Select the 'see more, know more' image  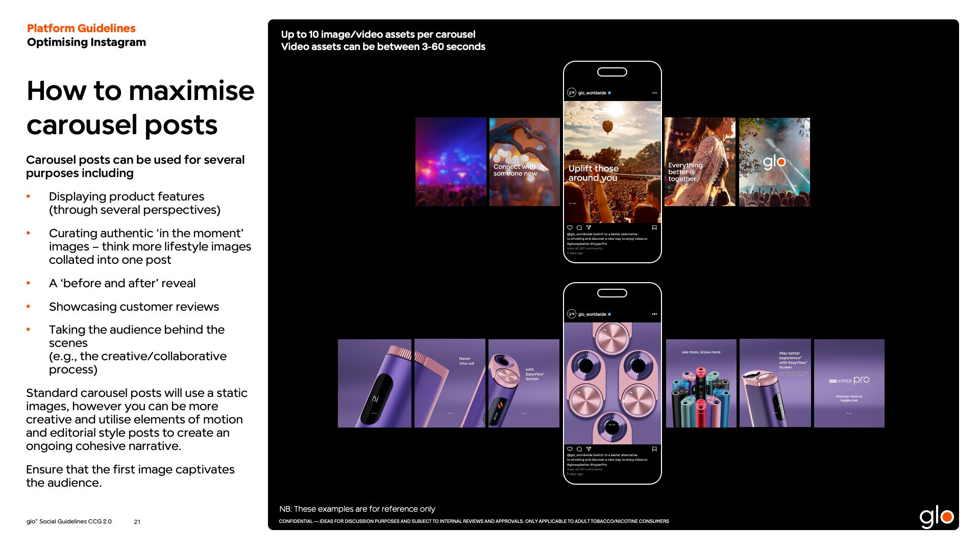coord(701,383)
